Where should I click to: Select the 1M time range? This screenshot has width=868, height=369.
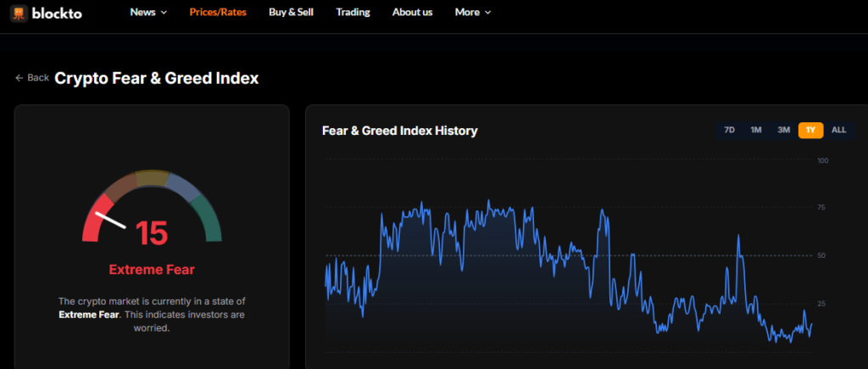coord(756,130)
